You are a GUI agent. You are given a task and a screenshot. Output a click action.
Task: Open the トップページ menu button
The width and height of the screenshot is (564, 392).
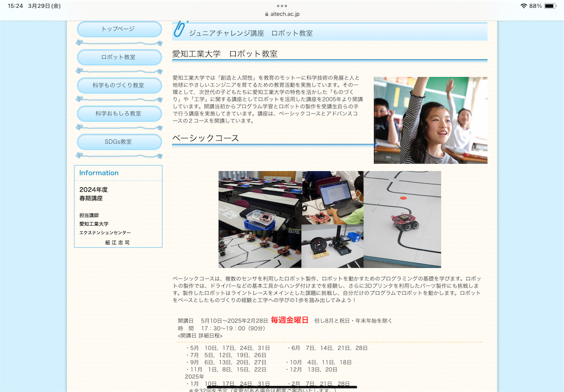[119, 29]
